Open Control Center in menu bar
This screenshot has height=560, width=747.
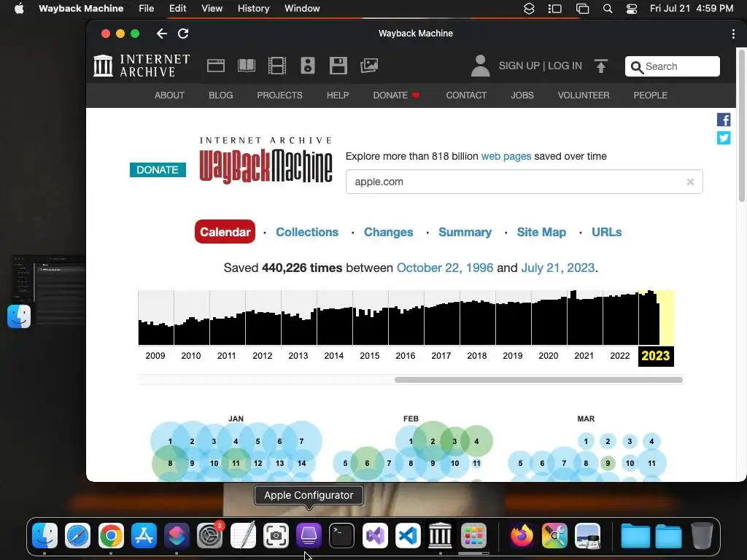(632, 9)
